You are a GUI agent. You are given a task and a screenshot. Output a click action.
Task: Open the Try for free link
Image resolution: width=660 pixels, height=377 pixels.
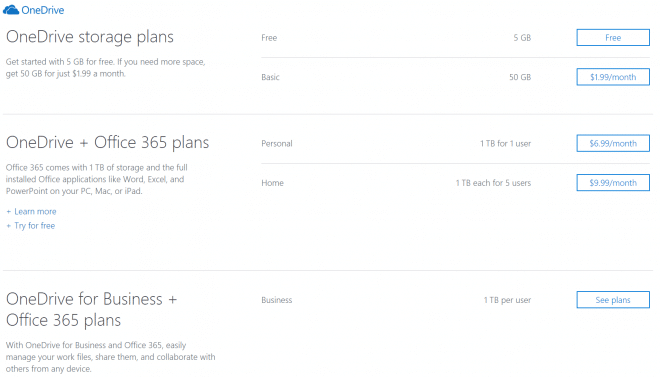[35, 226]
